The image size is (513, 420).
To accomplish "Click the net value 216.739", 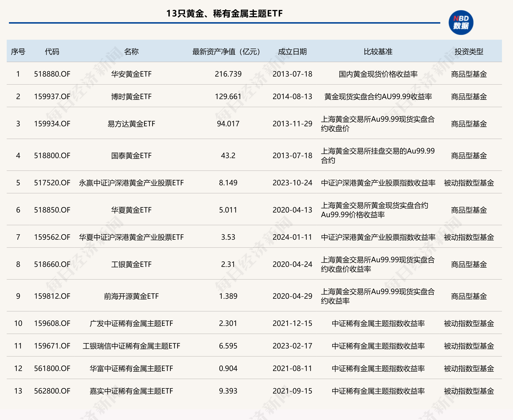I will (228, 74).
